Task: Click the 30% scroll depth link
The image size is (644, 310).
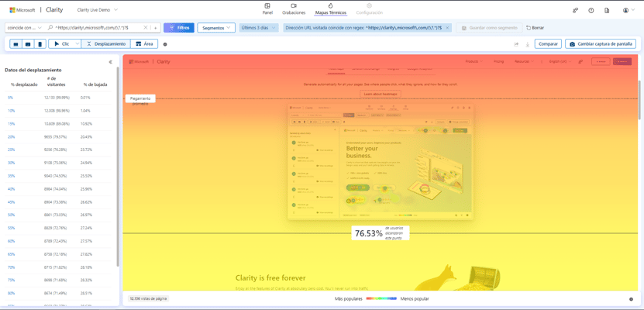Action: [x=12, y=163]
